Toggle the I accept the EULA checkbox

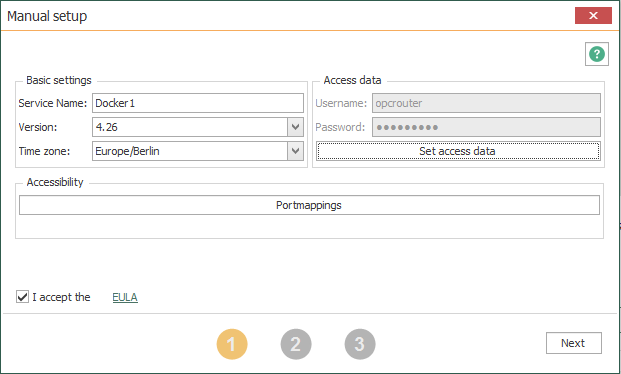pyautogui.click(x=22, y=297)
